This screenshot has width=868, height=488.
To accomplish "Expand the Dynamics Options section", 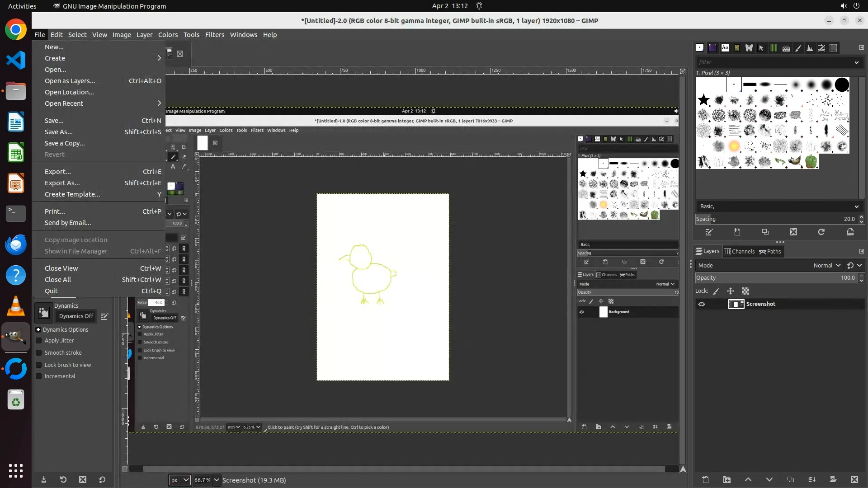I will (x=38, y=330).
